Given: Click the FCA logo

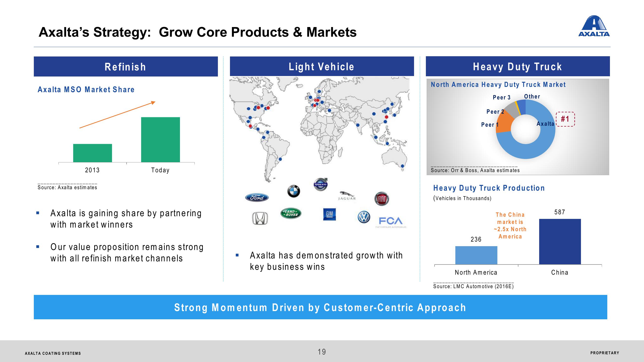Looking at the screenshot, I should (391, 222).
